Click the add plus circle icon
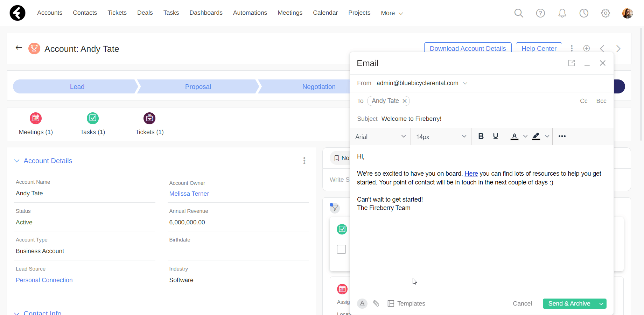The image size is (644, 315). [587, 48]
